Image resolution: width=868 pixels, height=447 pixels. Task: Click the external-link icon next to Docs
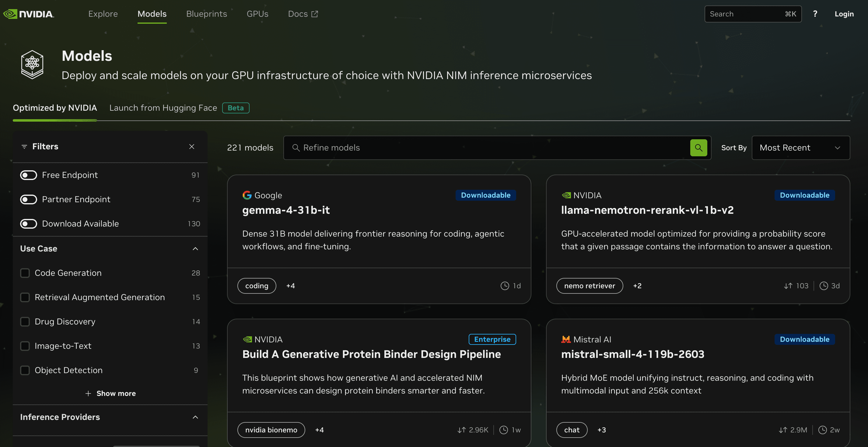tap(314, 14)
